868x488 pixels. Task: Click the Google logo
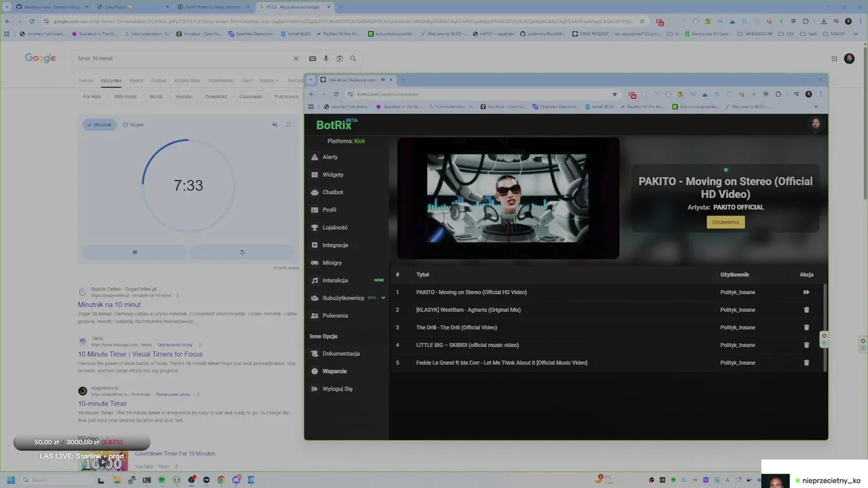[41, 58]
